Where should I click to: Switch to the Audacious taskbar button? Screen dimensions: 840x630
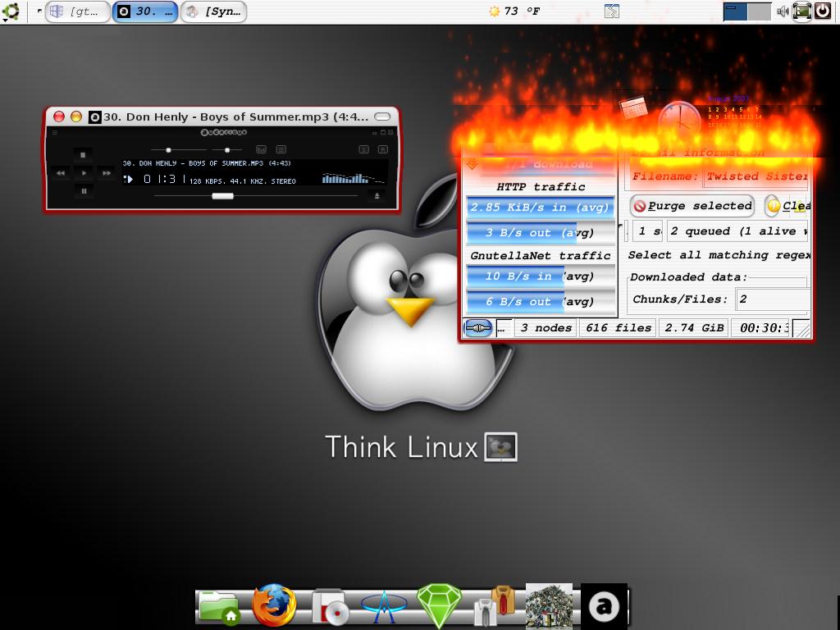[x=144, y=11]
